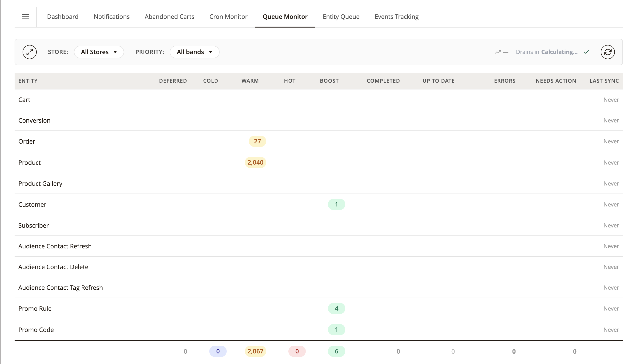Select the Promo Code entity name

pyautogui.click(x=36, y=330)
